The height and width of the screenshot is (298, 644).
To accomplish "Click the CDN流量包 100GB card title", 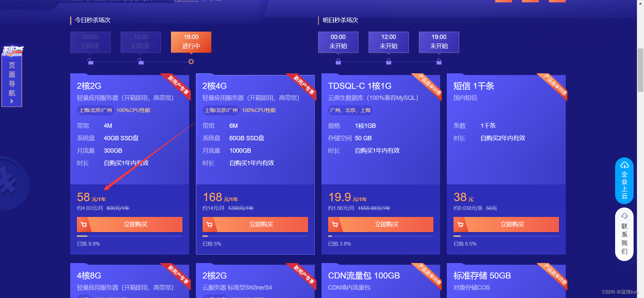I will 364,276.
